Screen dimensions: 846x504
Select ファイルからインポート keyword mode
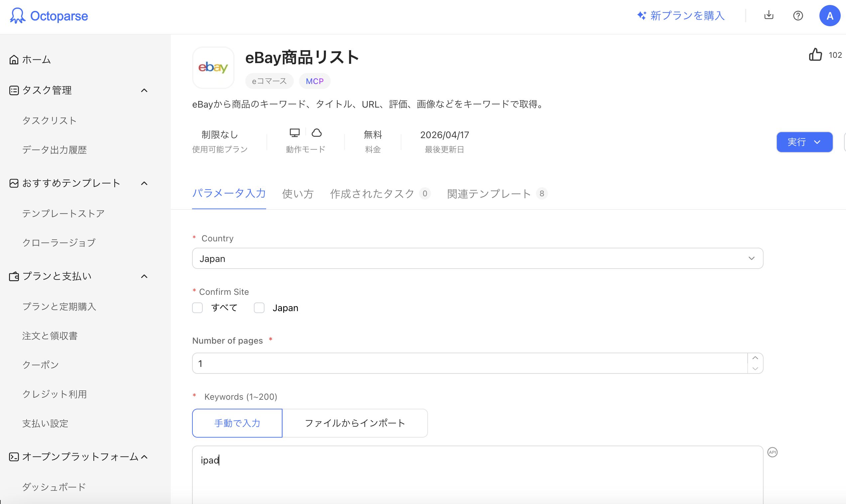[x=355, y=423]
